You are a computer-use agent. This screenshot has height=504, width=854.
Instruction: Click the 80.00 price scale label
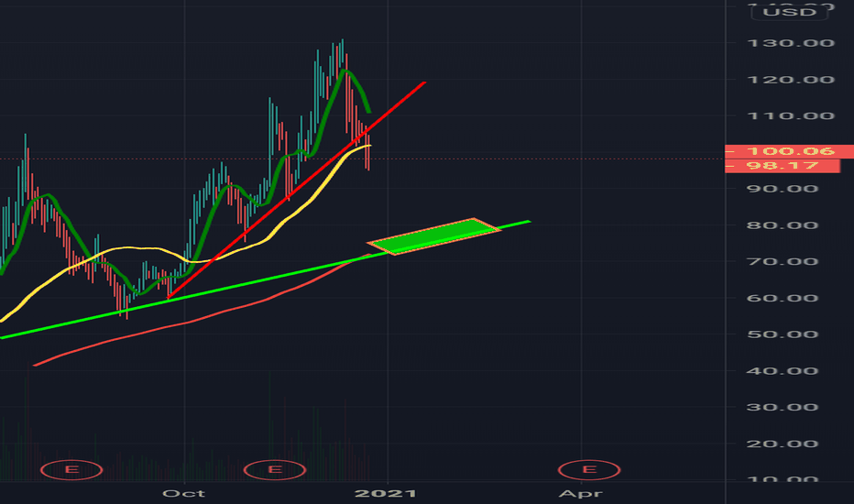(783, 225)
